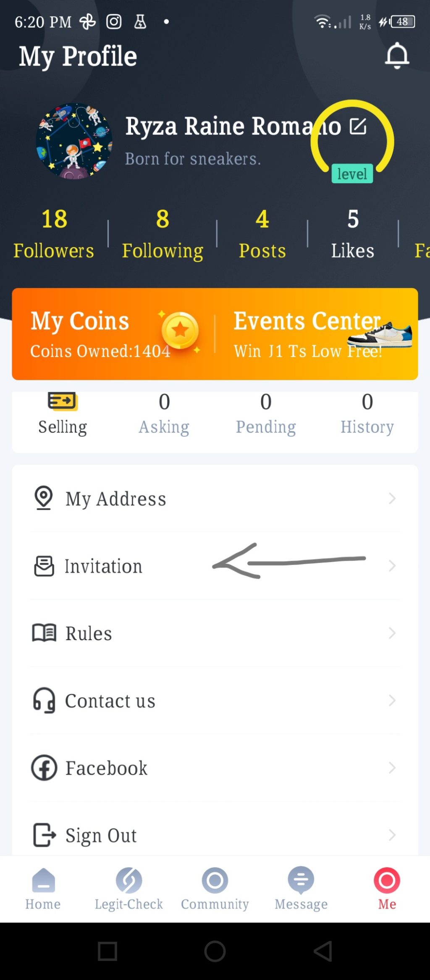Open My Address chevron arrow
Image resolution: width=430 pixels, height=980 pixels.
[x=392, y=499]
